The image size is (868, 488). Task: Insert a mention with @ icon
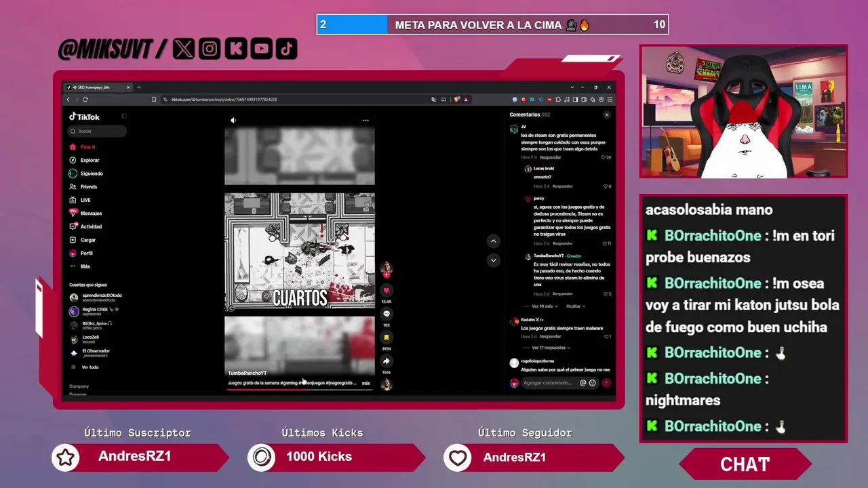(583, 383)
